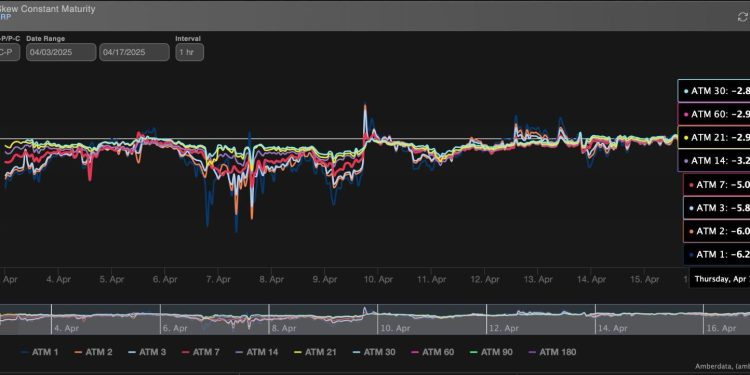Click the Thursday, Apr date tooltip

pos(719,279)
